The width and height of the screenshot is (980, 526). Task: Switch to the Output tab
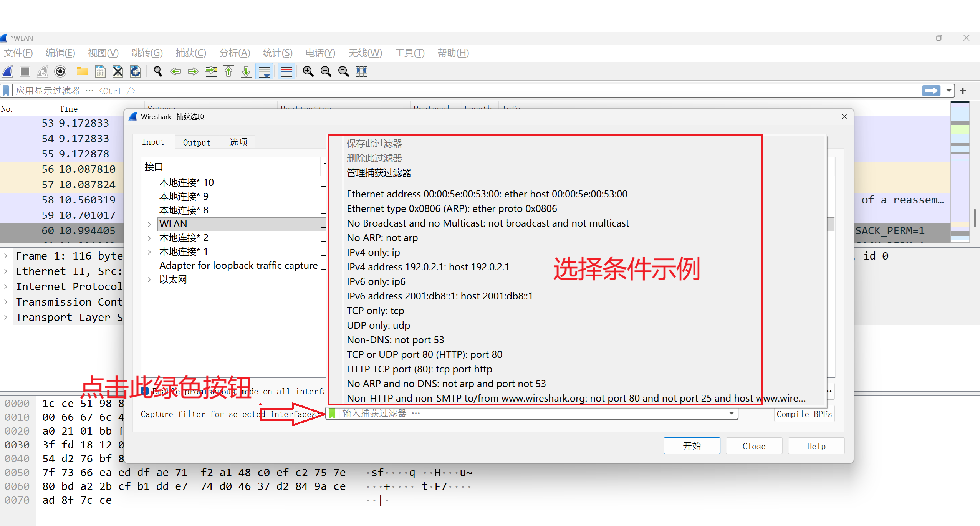tap(197, 142)
